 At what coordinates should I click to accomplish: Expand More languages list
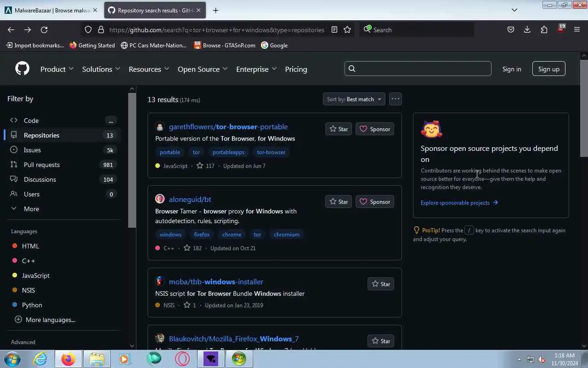coord(45,320)
